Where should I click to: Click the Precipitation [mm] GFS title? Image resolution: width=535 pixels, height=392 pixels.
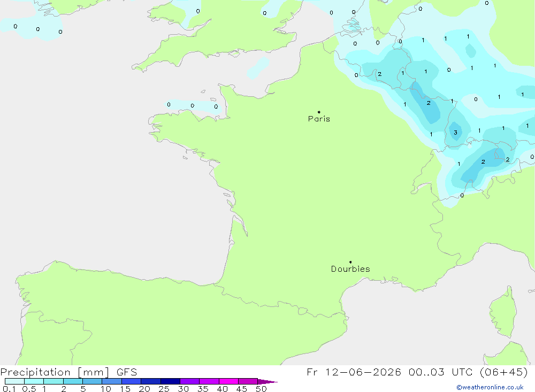click(x=68, y=372)
